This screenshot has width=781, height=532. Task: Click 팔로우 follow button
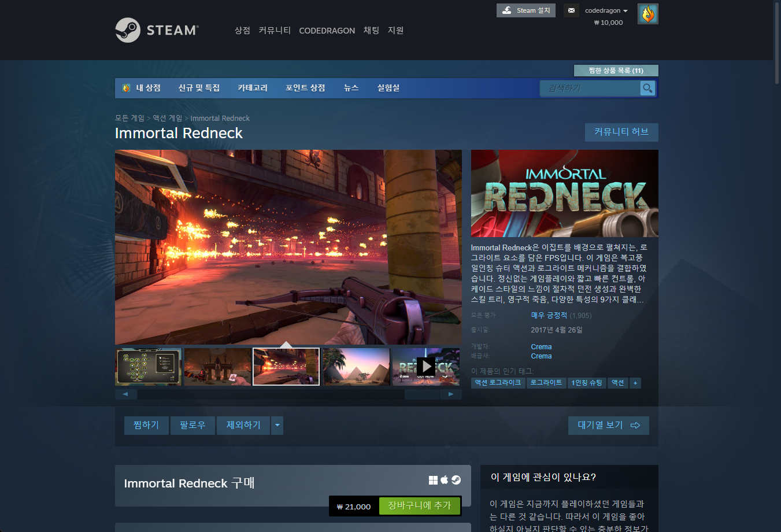tap(193, 425)
